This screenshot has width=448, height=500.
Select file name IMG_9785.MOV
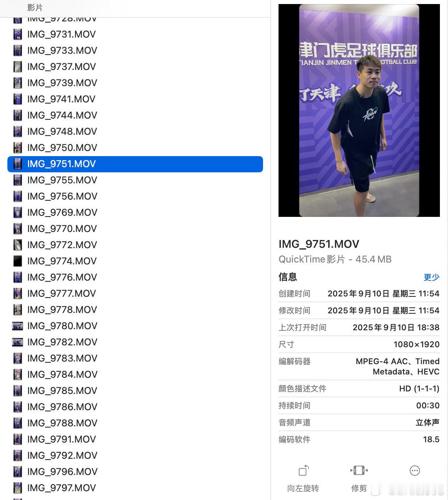[62, 391]
